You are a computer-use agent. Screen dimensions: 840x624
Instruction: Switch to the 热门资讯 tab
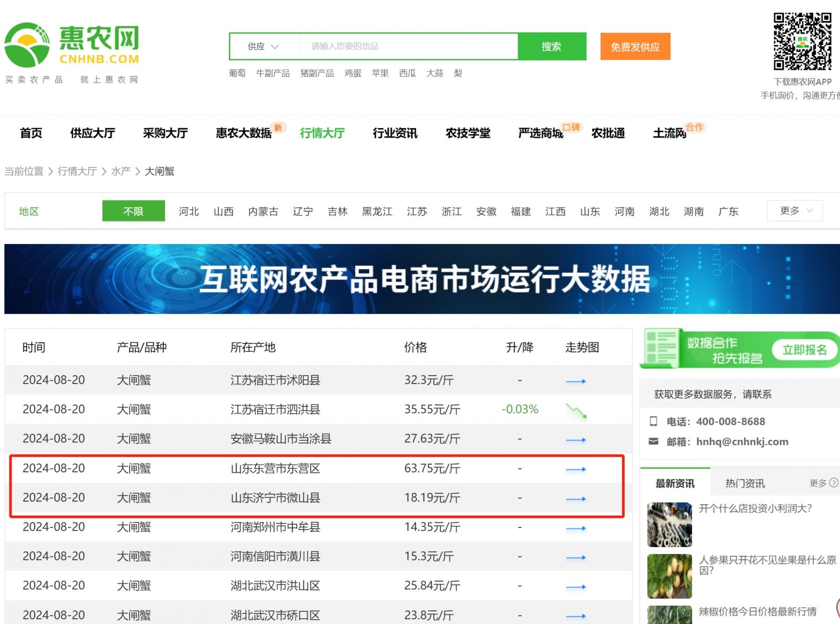coord(745,483)
